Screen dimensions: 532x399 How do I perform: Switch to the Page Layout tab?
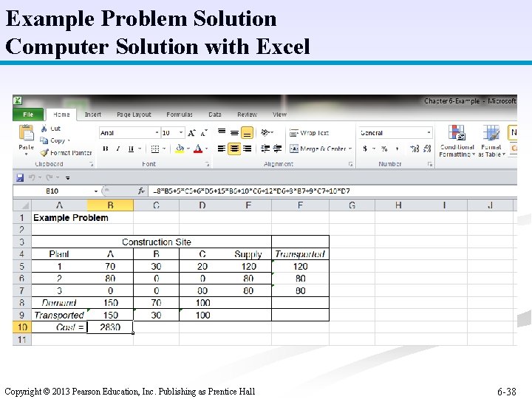[x=134, y=115]
